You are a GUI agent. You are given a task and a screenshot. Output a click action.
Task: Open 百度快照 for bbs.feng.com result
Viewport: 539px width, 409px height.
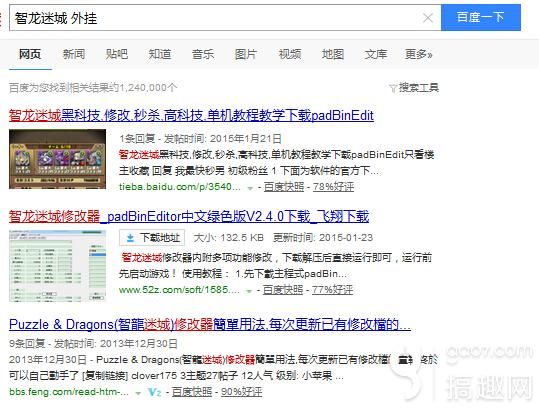click(192, 391)
